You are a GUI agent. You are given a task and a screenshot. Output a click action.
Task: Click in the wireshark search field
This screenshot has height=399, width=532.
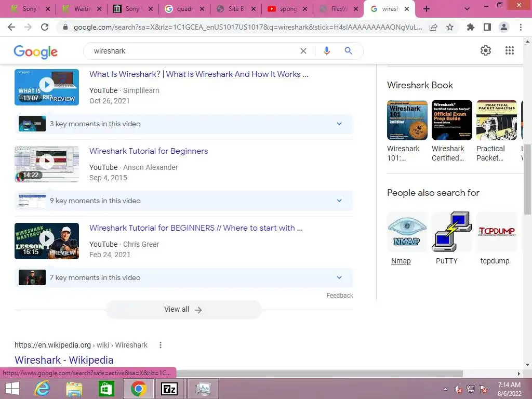[193, 51]
